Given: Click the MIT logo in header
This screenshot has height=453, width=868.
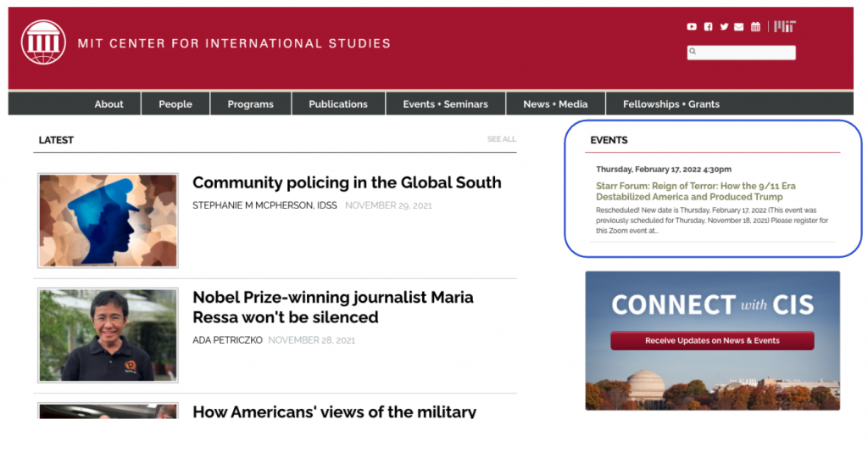Looking at the screenshot, I should point(785,26).
